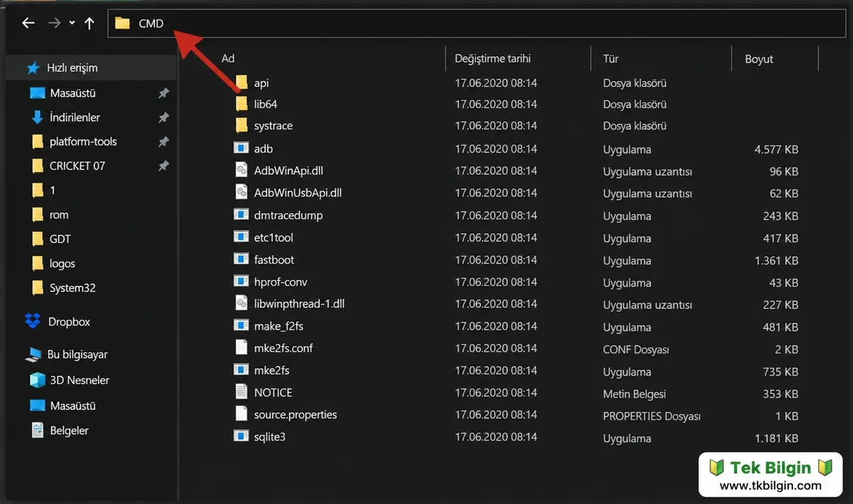Click Metin Belgesi type cell
Screen dimensions: 853x504
(x=634, y=394)
